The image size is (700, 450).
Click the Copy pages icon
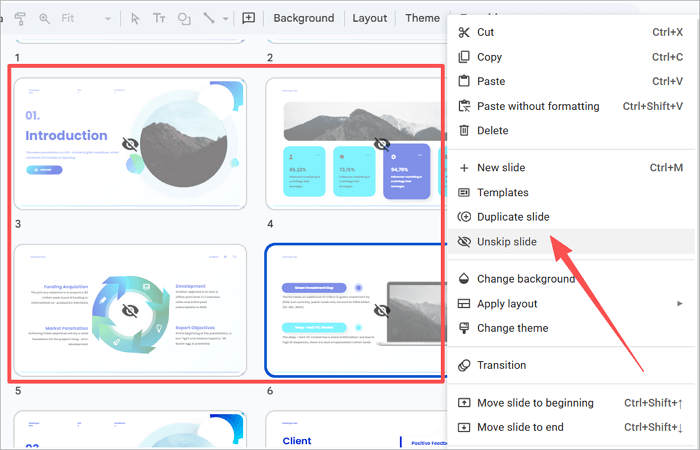coord(464,57)
